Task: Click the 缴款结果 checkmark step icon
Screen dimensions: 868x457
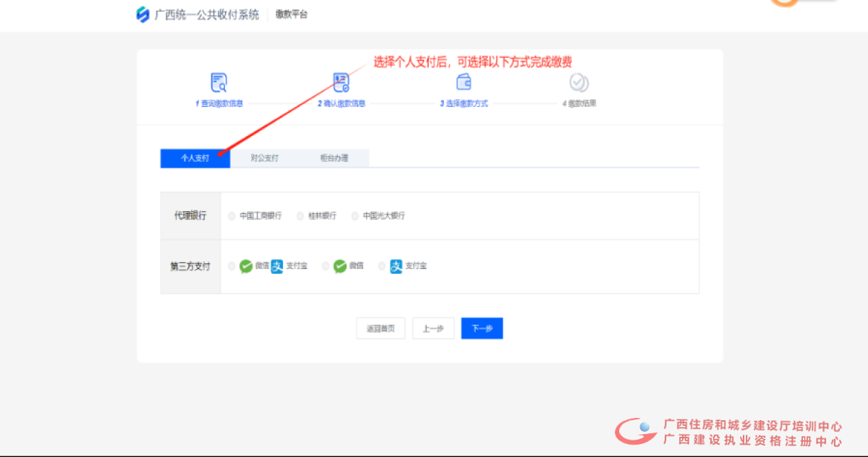Action: click(579, 82)
